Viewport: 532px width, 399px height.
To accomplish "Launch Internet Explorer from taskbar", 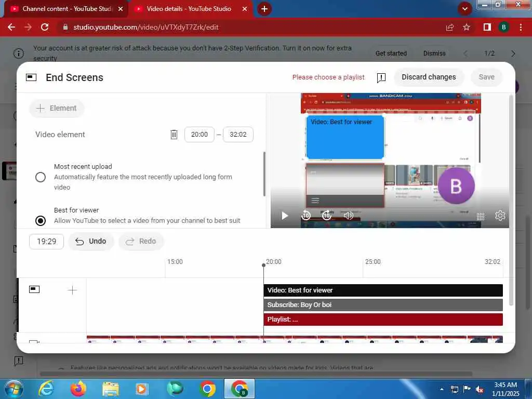I will (x=46, y=389).
